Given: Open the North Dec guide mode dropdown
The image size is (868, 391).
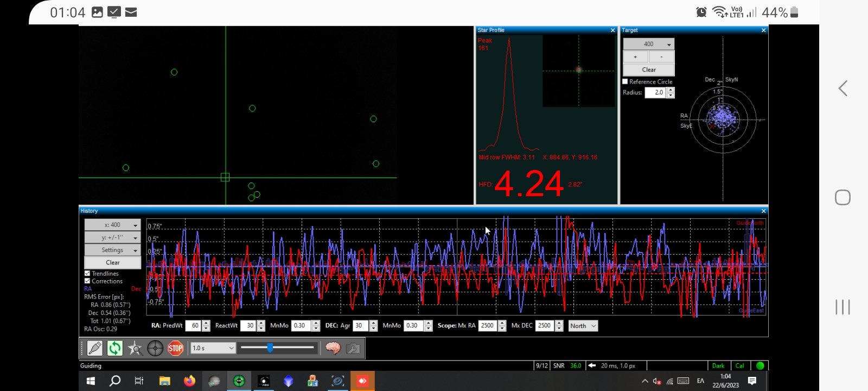Looking at the screenshot, I should (583, 326).
